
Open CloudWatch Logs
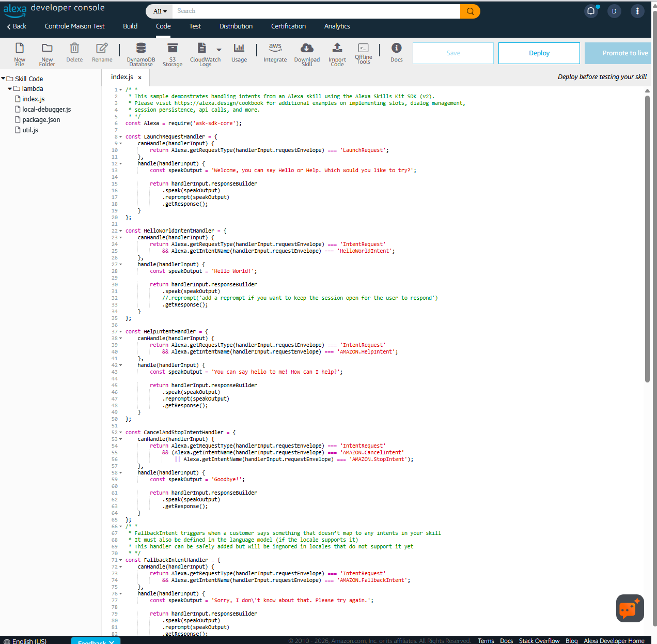[x=202, y=49]
